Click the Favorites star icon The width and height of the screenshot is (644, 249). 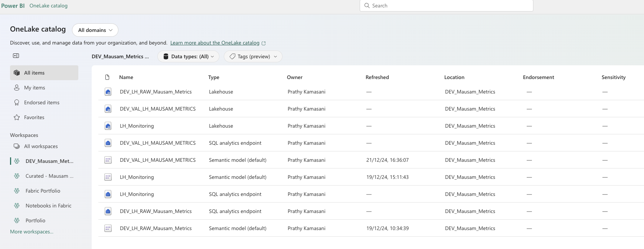coord(17,117)
